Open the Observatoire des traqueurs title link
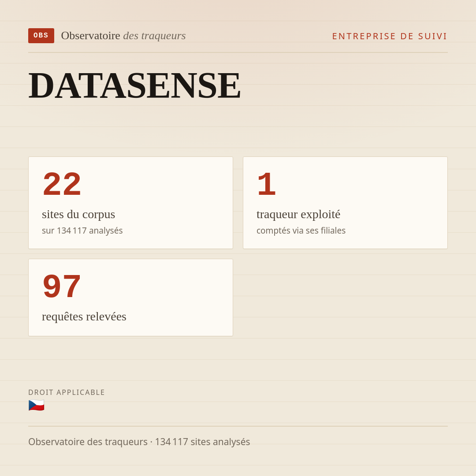 tap(123, 36)
